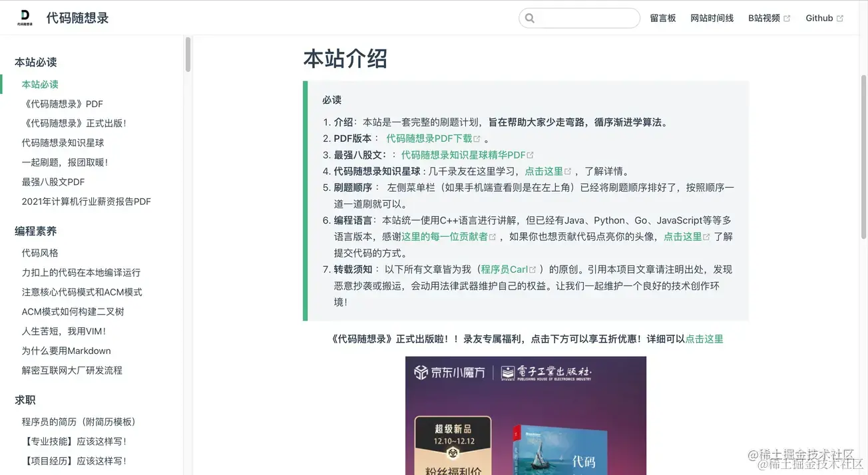The width and height of the screenshot is (868, 475).
Task: Open 【项目经历】应该这样写! sidebar item
Action: [74, 461]
